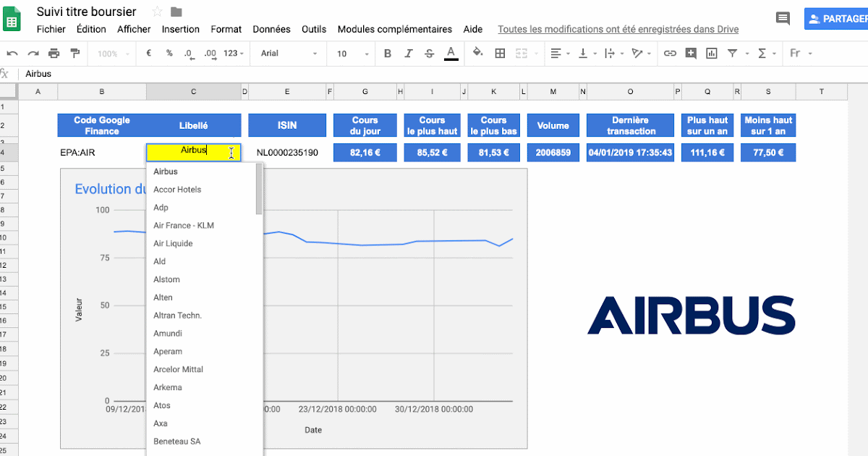868x456 pixels.
Task: Open text rotation dropdown
Action: tap(641, 54)
